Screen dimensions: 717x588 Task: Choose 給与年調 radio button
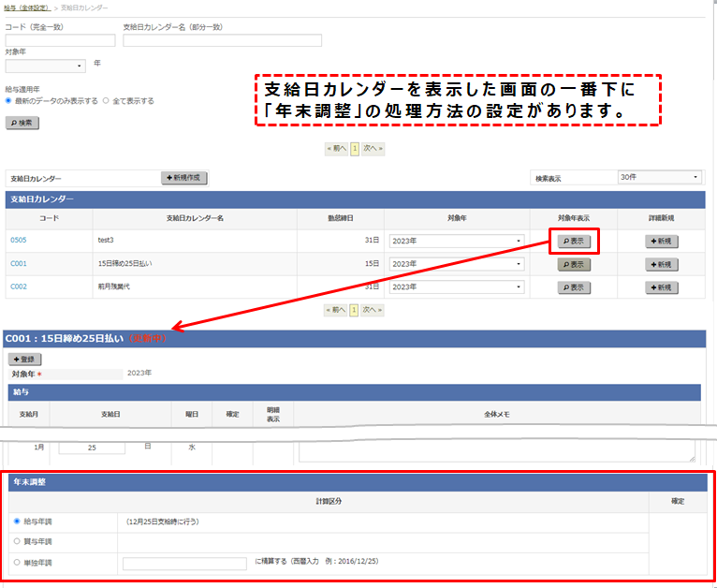point(17,522)
